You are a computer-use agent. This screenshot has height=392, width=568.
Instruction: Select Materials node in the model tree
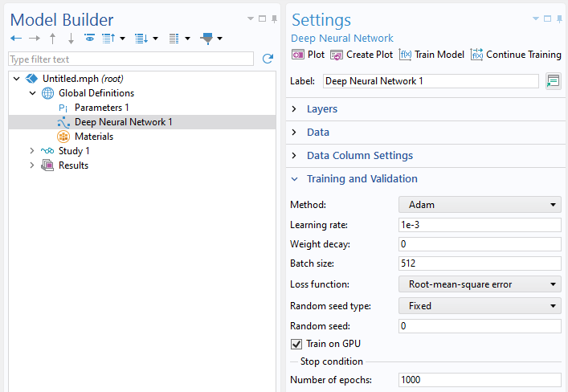pos(93,137)
